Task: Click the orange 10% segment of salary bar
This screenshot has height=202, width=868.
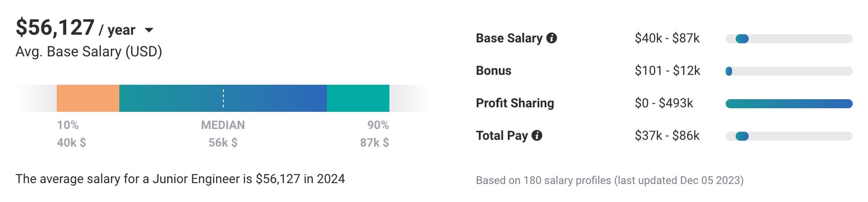Action: (88, 98)
